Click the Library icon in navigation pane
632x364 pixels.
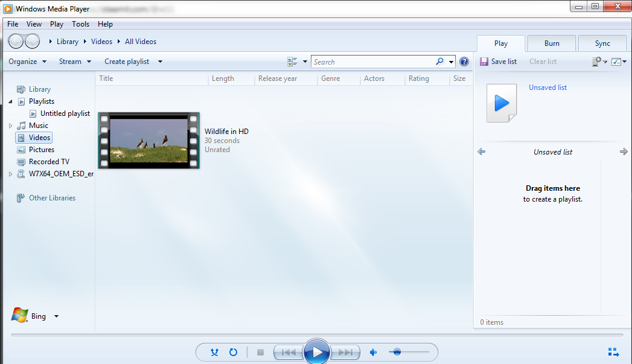[x=21, y=89]
